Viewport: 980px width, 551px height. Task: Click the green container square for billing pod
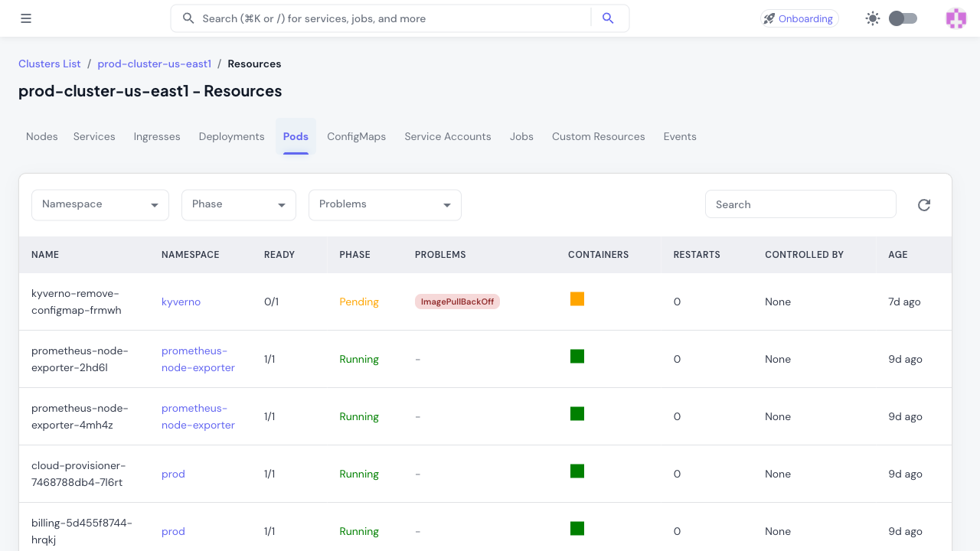click(577, 528)
